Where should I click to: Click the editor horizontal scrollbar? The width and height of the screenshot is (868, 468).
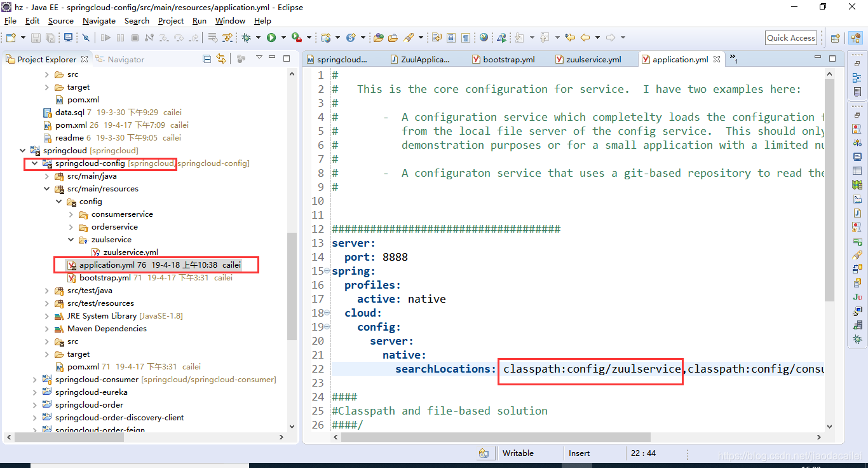click(x=496, y=437)
